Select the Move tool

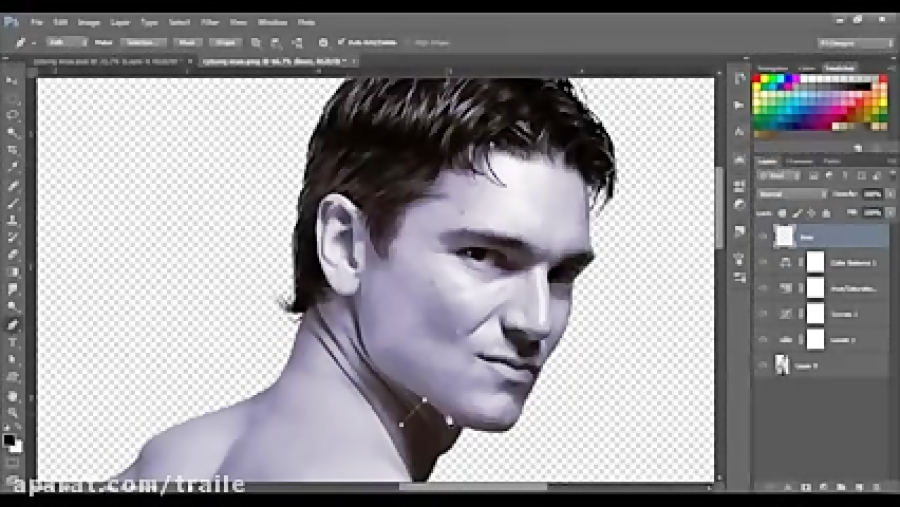click(x=12, y=80)
